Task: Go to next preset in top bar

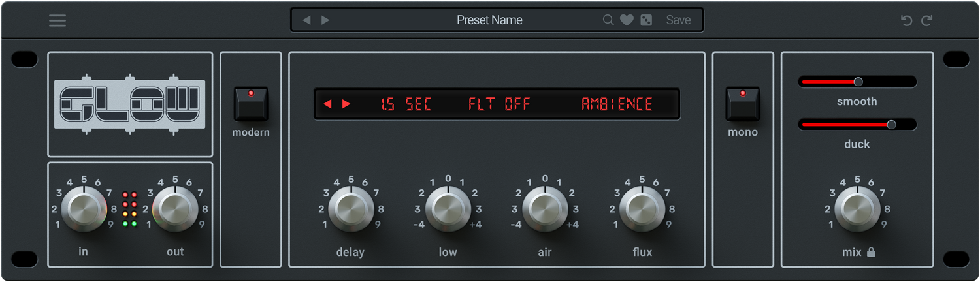Action: [325, 20]
